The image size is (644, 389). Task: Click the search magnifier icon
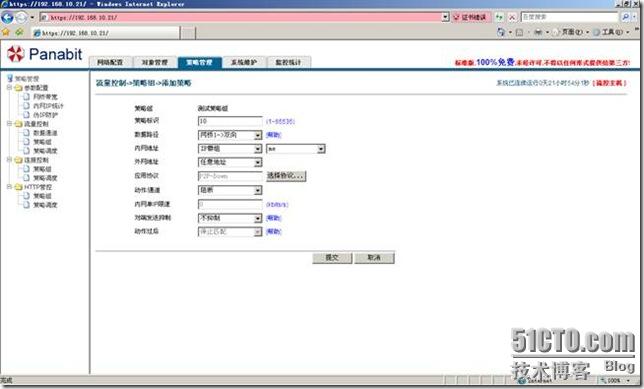pos(625,17)
